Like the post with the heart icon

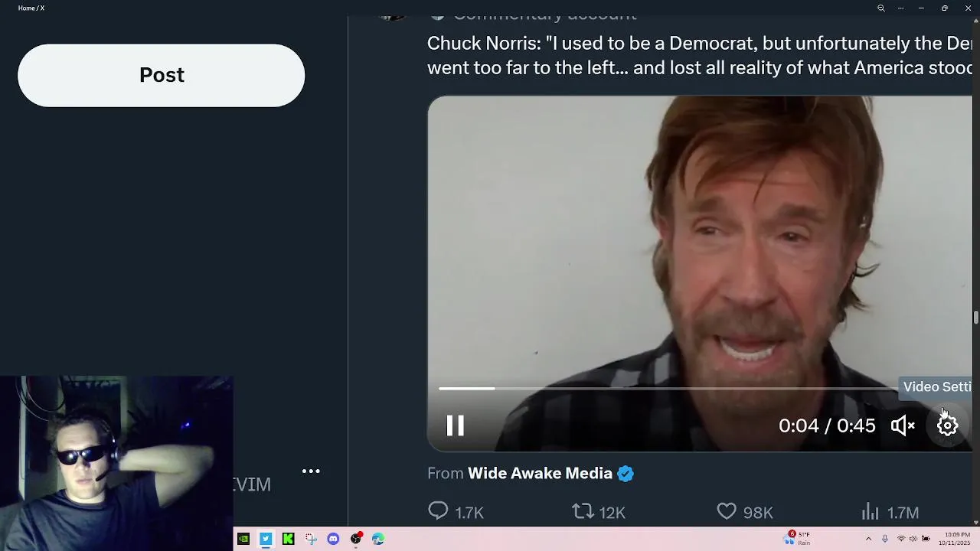(727, 511)
